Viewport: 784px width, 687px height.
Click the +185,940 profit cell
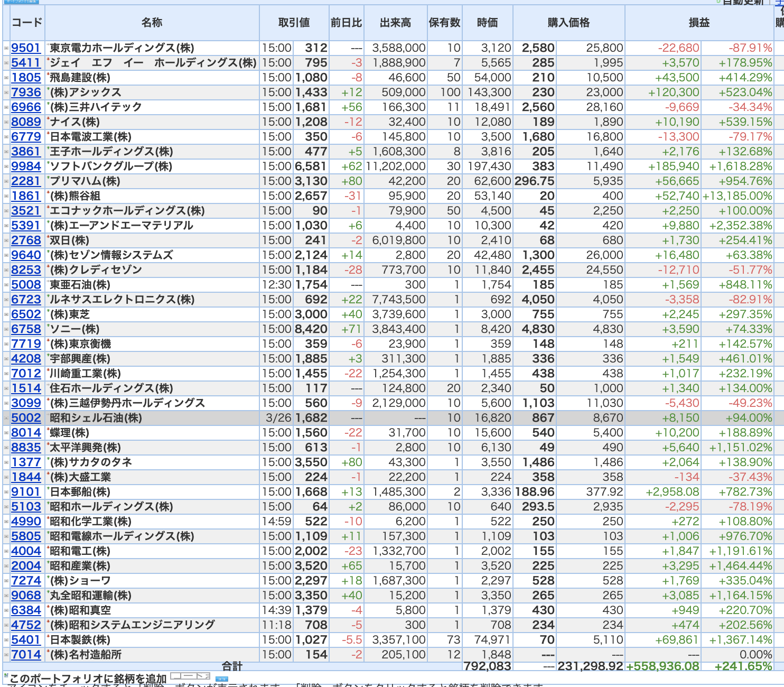point(664,166)
